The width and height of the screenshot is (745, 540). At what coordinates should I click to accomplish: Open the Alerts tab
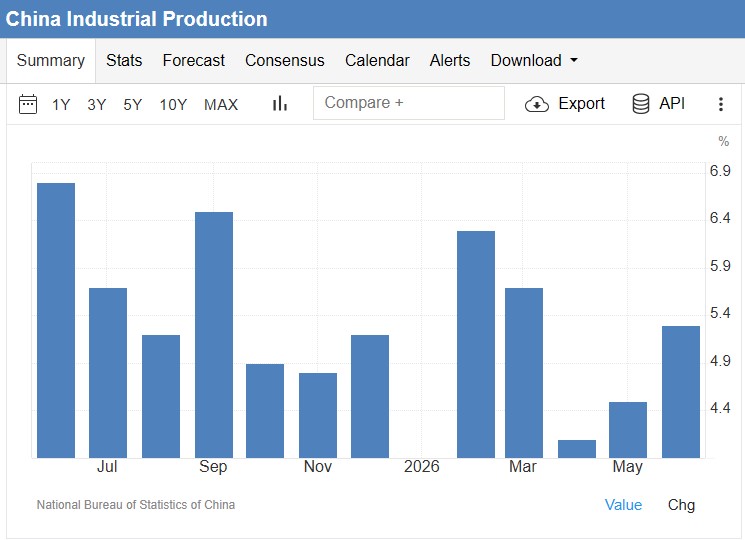point(450,60)
